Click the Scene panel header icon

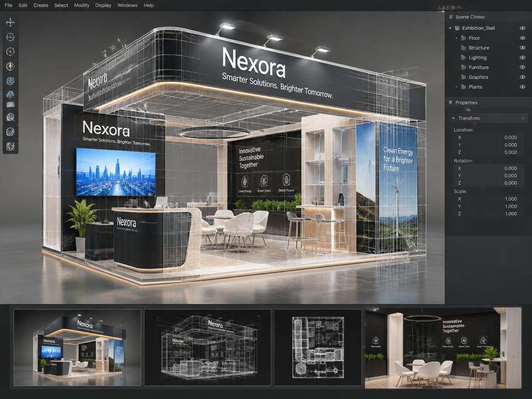450,17
